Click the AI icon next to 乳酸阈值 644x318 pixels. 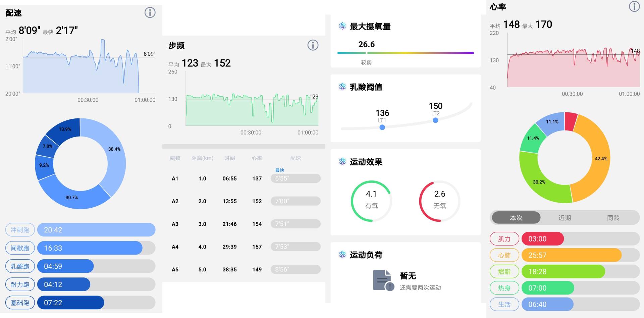click(x=341, y=87)
